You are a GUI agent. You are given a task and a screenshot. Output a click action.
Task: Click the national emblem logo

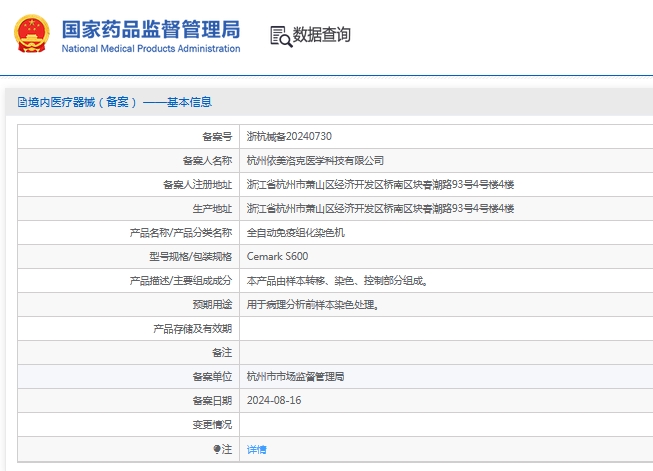coord(32,34)
